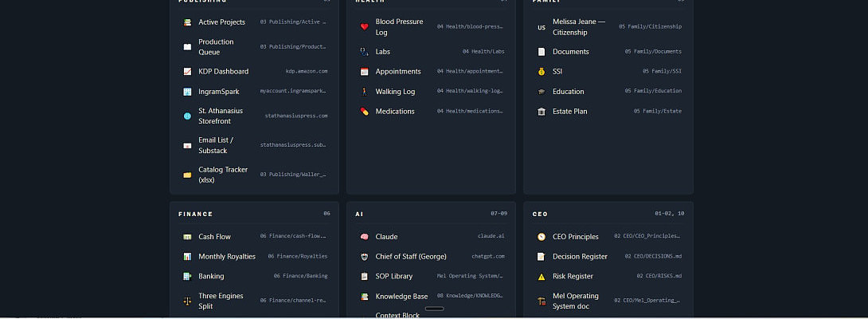Open the Estate Plan entry
The height and width of the screenshot is (319, 868).
tap(609, 112)
